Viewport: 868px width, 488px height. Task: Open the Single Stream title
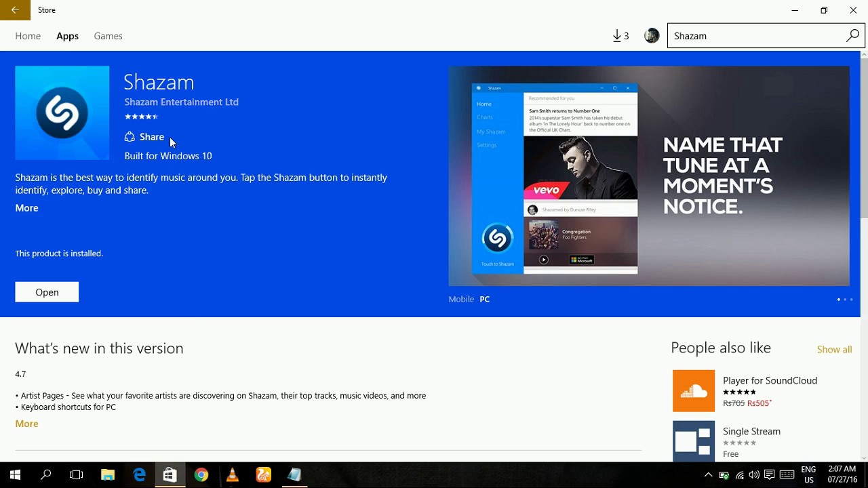pos(751,431)
